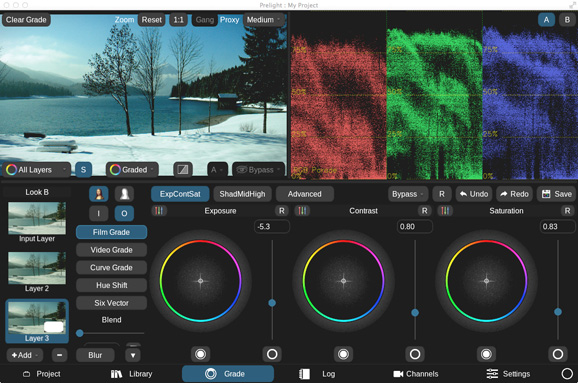Click the Blend slider handle
This screenshot has width=578, height=383.
[x=80, y=333]
